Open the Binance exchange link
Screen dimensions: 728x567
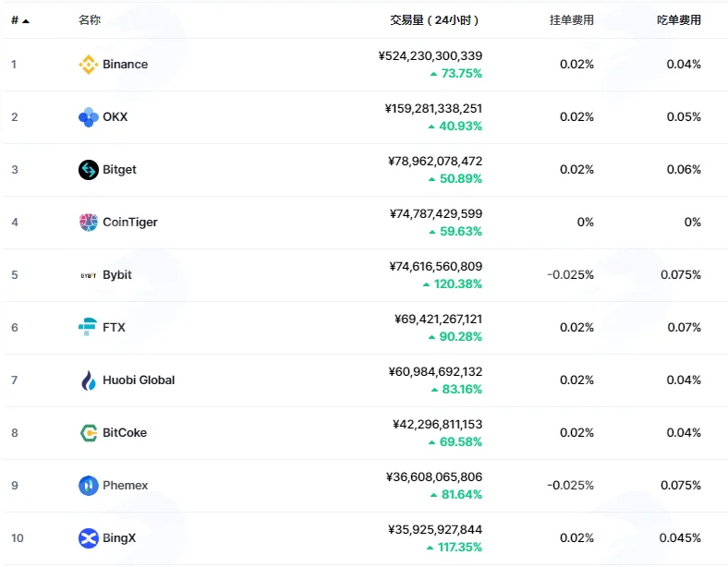(x=126, y=64)
